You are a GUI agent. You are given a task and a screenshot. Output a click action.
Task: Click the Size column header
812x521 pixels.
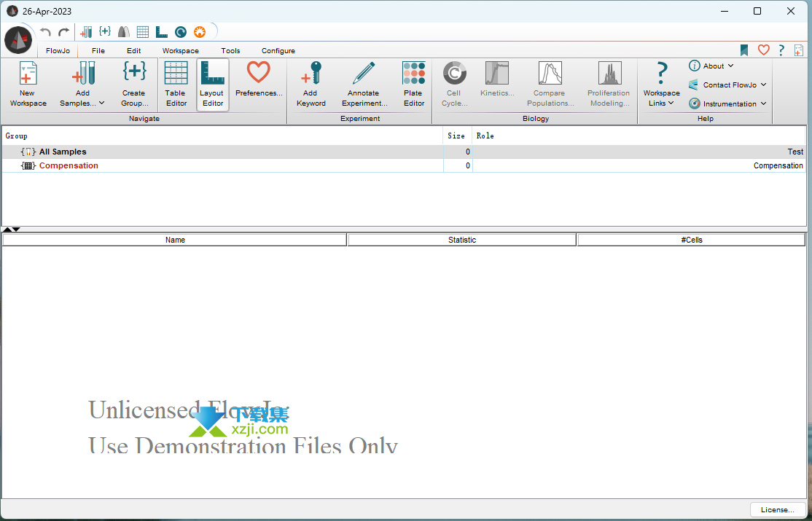(458, 136)
